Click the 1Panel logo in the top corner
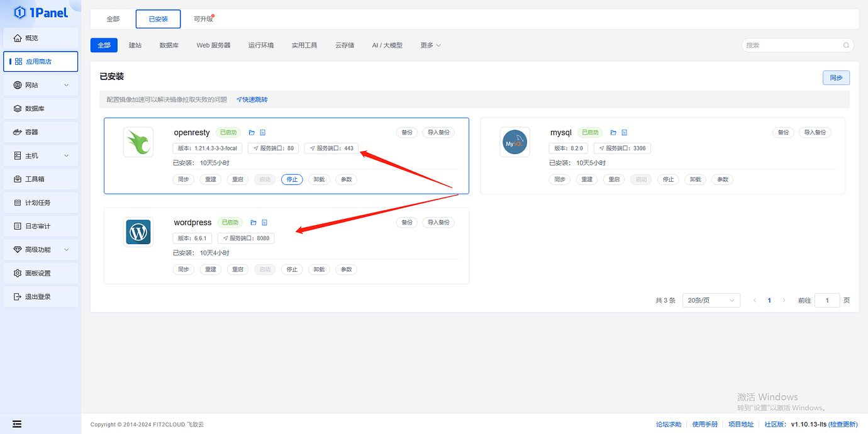The height and width of the screenshot is (434, 868). coord(39,13)
